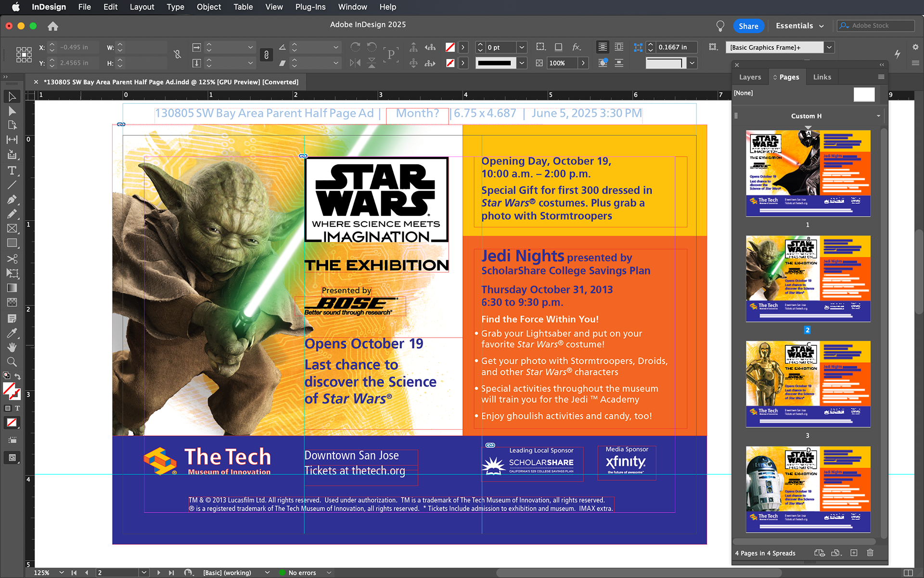Swap fill and stroke arrow icon
Screen dimensions: 924x578
(x=18, y=376)
